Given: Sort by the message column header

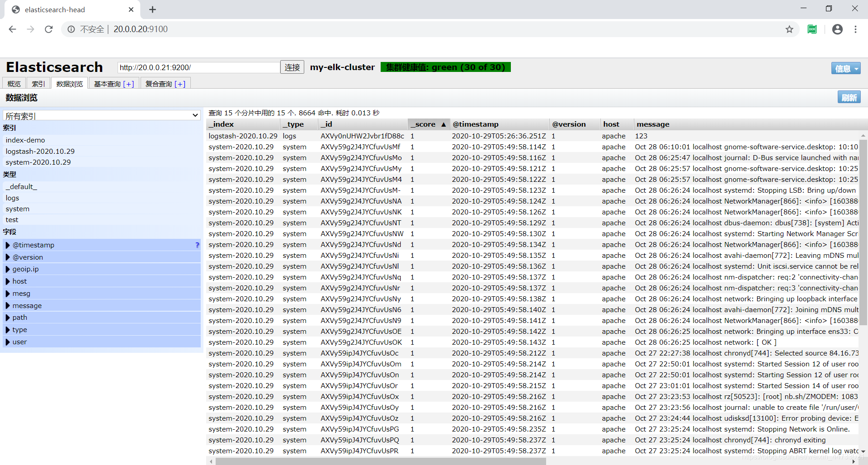Looking at the screenshot, I should coord(746,124).
